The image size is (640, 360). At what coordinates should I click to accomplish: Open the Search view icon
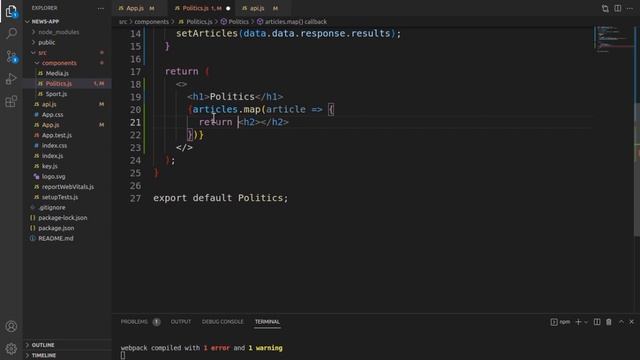(x=11, y=33)
